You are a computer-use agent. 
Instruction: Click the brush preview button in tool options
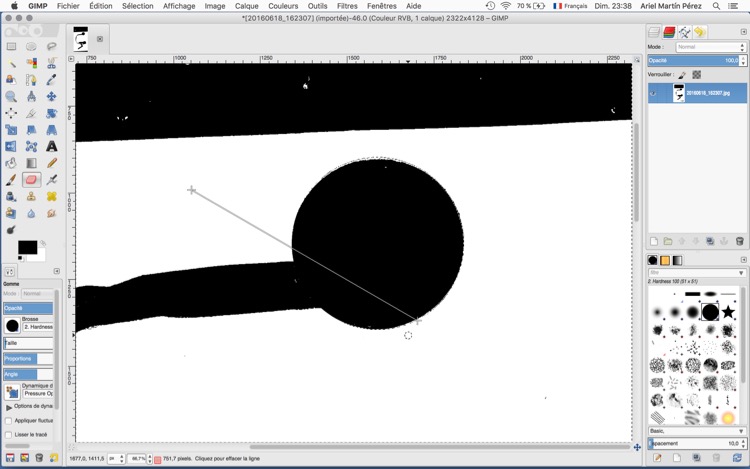(x=12, y=325)
